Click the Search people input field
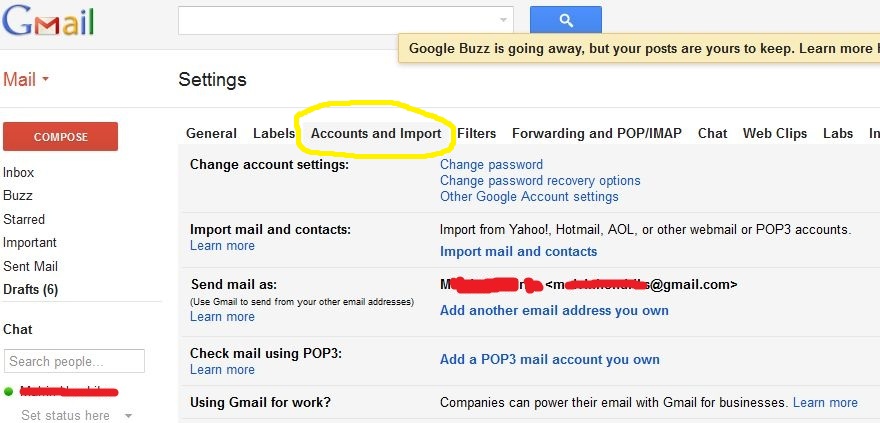880x423 pixels. point(74,361)
